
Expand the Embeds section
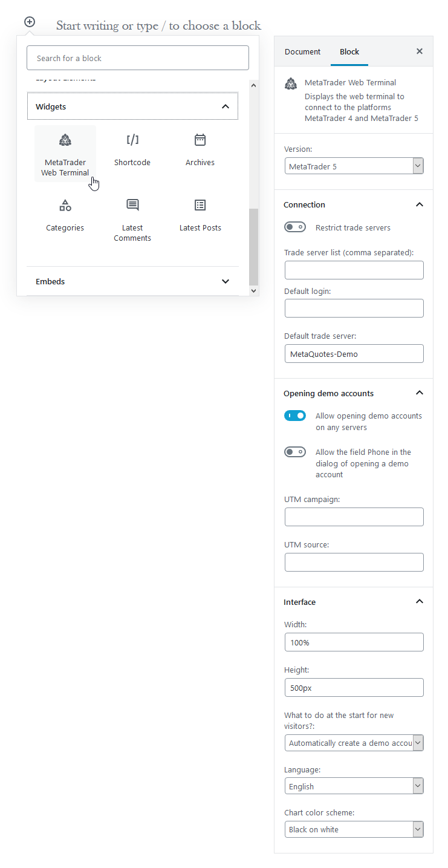(x=132, y=281)
